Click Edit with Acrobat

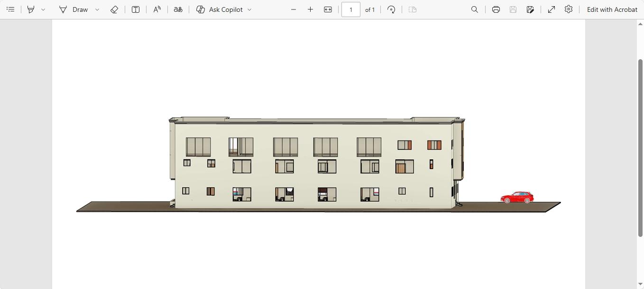(612, 9)
